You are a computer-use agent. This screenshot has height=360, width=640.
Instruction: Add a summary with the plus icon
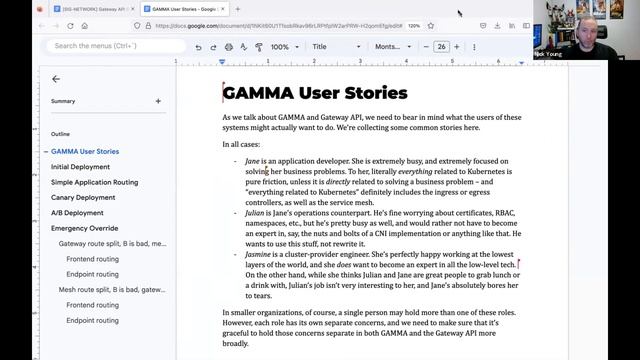158,101
